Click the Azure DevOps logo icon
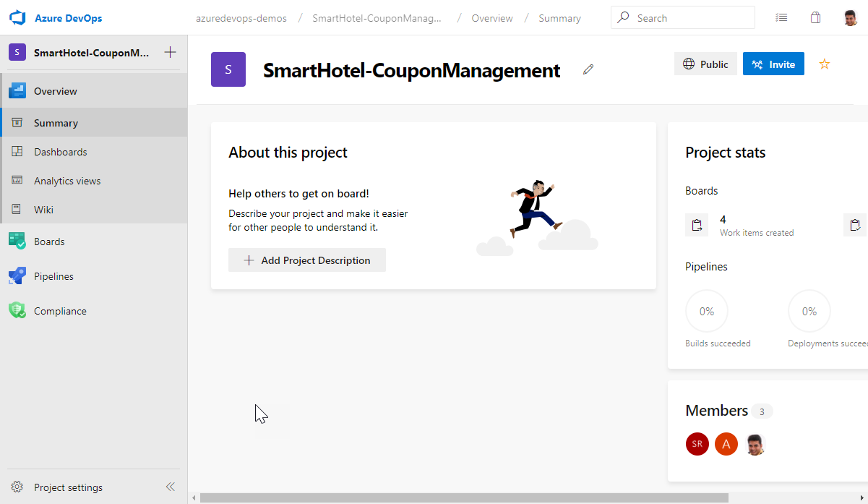Screen dimensions: 868x504 click(x=17, y=18)
